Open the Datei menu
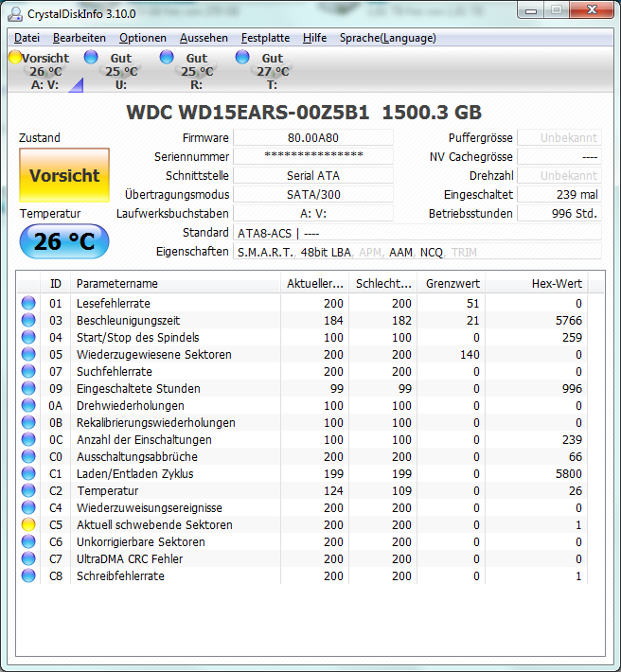Image resolution: width=621 pixels, height=672 pixels. (x=27, y=38)
